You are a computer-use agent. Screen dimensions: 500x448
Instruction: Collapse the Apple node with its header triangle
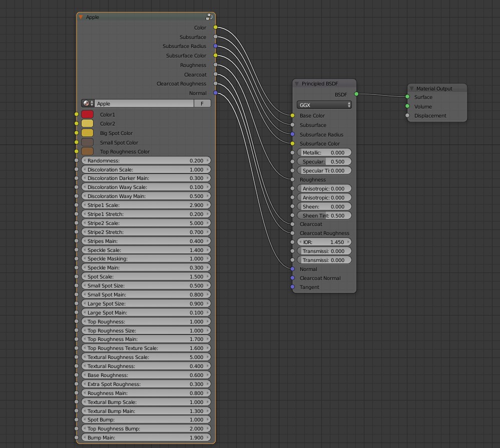coord(80,16)
